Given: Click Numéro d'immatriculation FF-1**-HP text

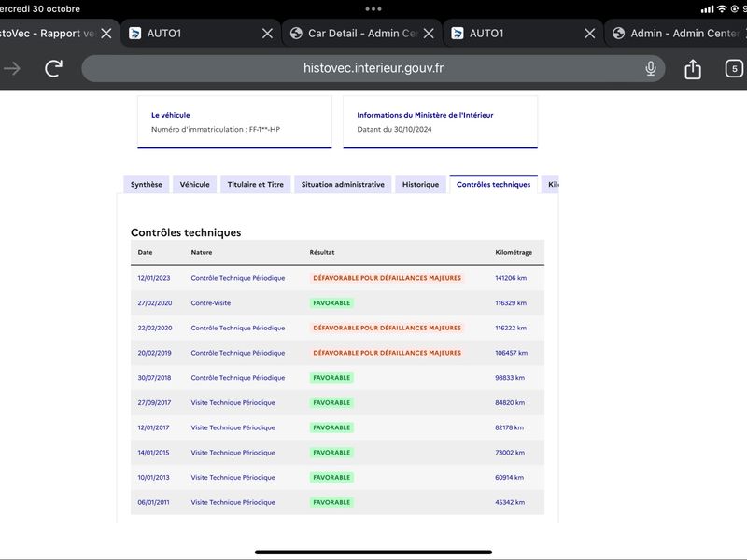Looking at the screenshot, I should coord(216,129).
